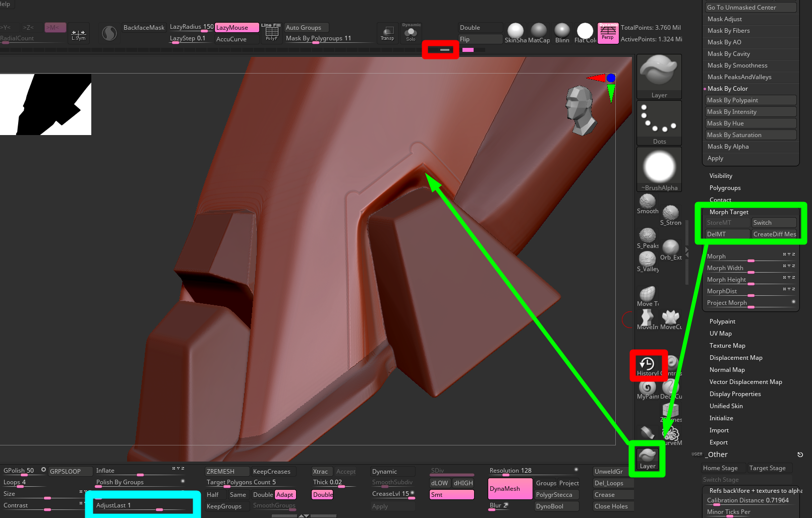Adjust Target Polygons Count slider

click(x=251, y=483)
